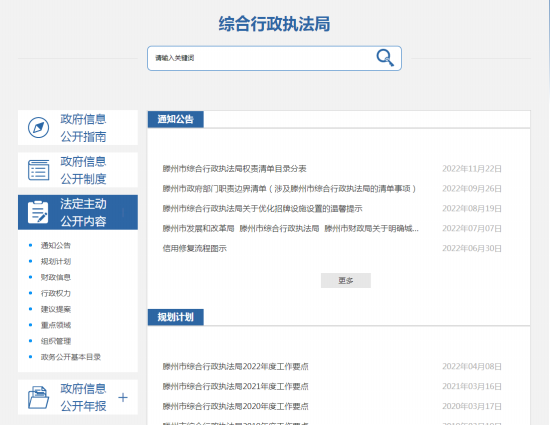The height and width of the screenshot is (425, 550).
Task: Open 政府信息公开年报 menu item
Action: pos(78,397)
